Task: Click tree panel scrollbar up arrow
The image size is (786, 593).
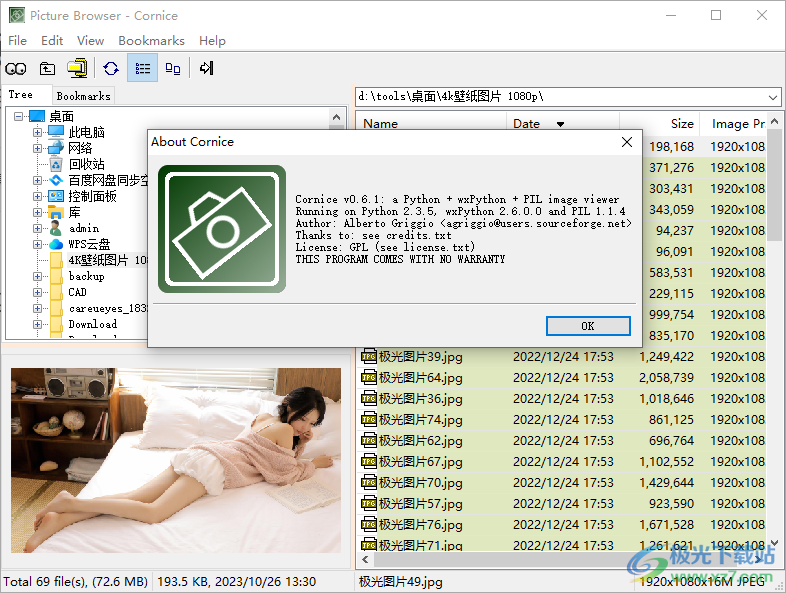Action: tap(336, 117)
